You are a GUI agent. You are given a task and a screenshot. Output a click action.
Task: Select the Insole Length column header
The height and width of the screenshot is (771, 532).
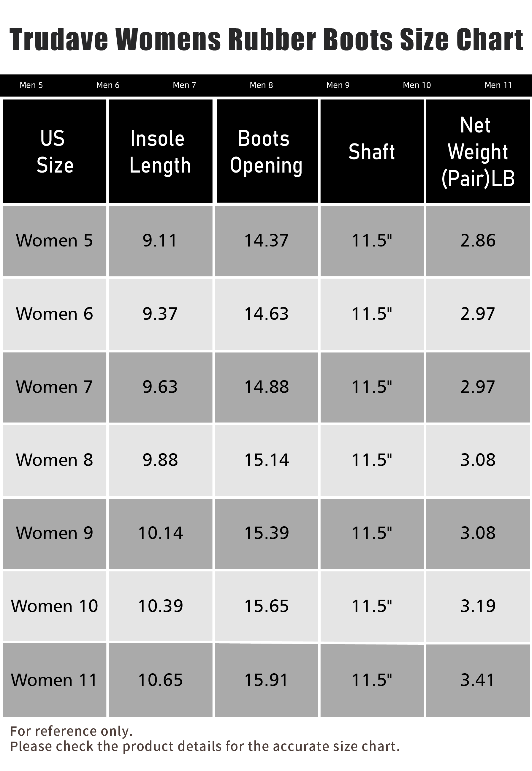coord(160,151)
